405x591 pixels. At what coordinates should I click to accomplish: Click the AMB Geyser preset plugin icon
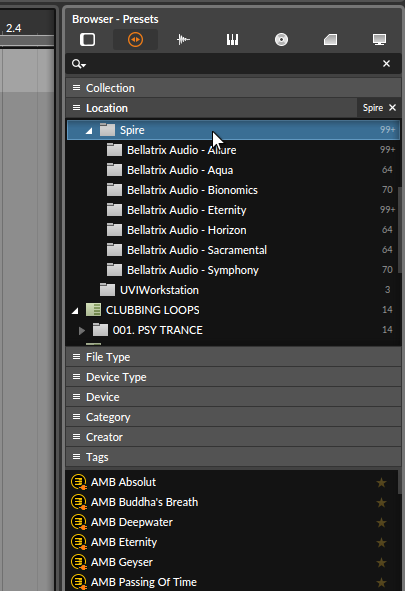click(79, 562)
